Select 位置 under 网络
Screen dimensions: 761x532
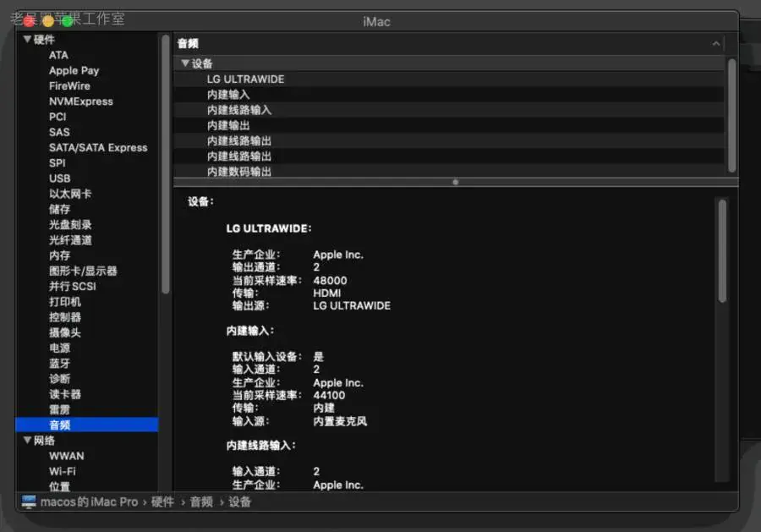click(x=59, y=485)
